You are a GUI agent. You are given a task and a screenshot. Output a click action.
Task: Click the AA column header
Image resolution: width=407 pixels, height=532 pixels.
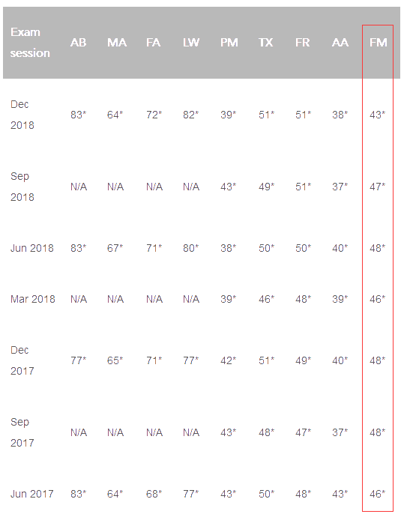(x=340, y=43)
